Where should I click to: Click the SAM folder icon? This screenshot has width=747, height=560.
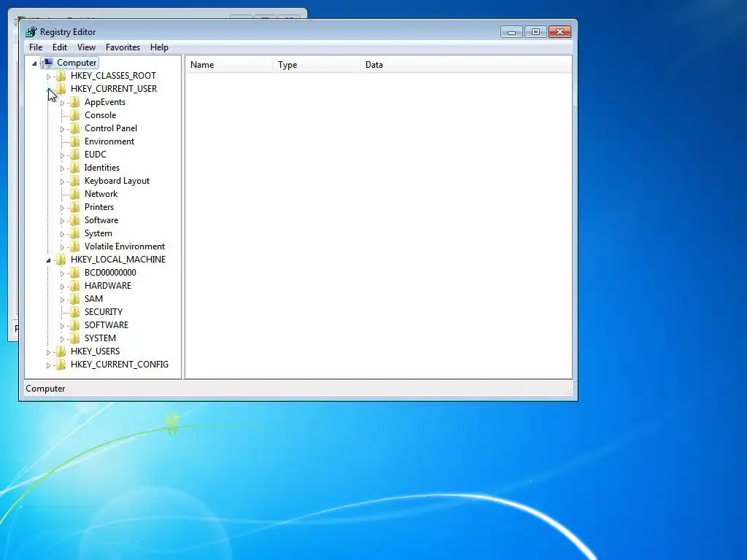(75, 298)
